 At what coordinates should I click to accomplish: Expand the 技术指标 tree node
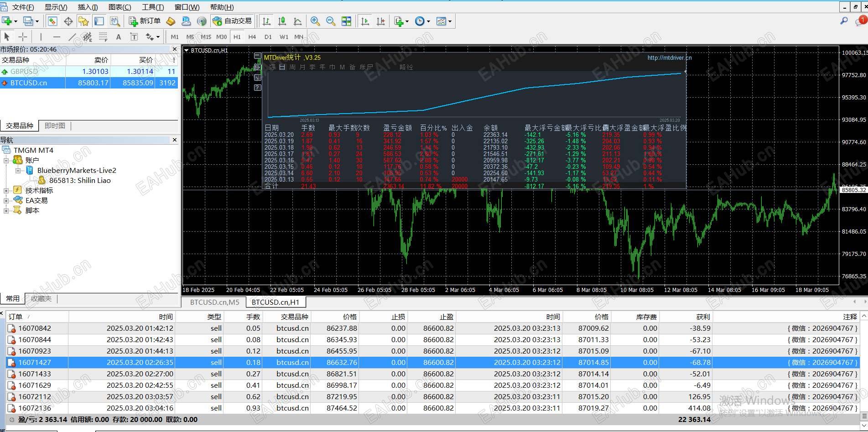click(x=6, y=191)
